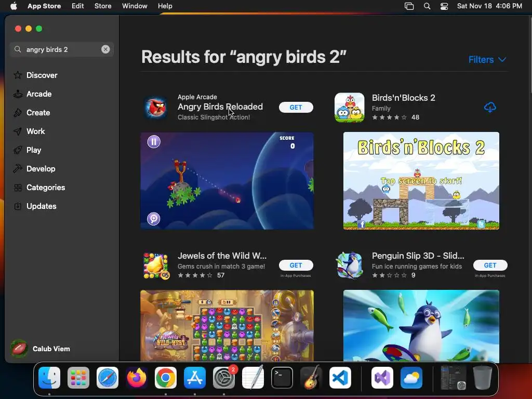Get Penguin Slip 3D
This screenshot has height=399, width=532.
(490, 265)
